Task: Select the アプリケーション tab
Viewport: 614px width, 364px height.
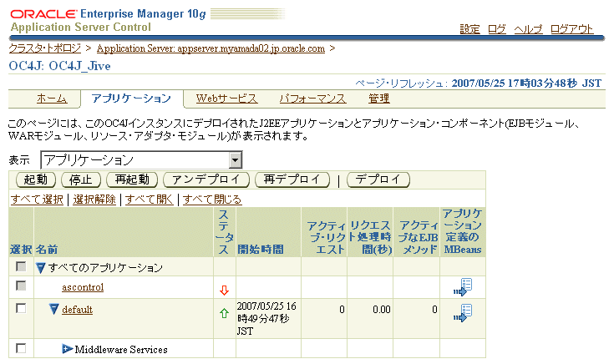Action: click(131, 99)
